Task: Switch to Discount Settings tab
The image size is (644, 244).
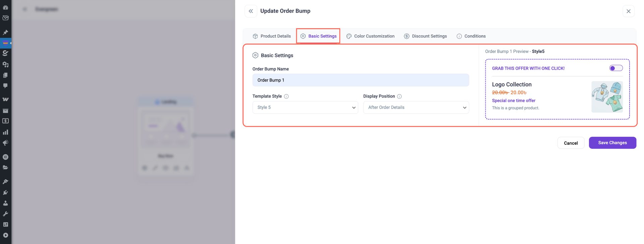Action: click(425, 36)
